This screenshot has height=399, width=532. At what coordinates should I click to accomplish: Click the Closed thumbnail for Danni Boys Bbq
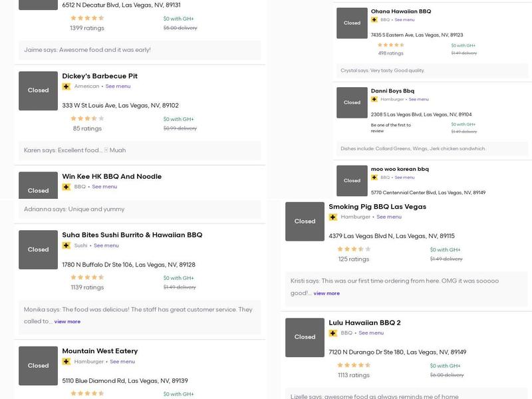[x=352, y=102]
